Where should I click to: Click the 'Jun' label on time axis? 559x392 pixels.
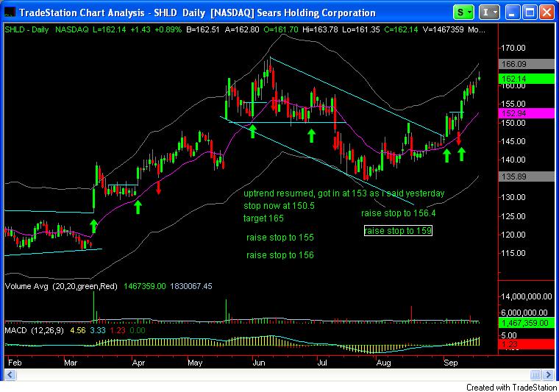[x=259, y=363]
